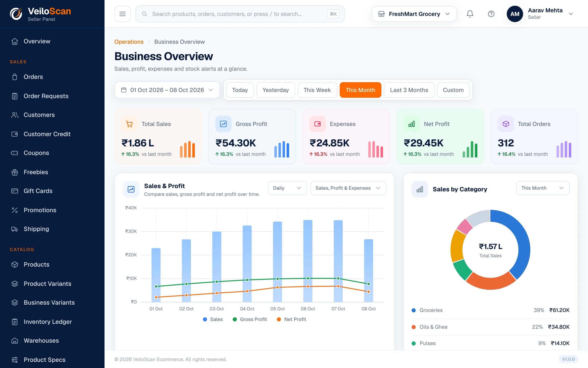Click the ₹34.80K Oils & Ghee value

click(559, 327)
